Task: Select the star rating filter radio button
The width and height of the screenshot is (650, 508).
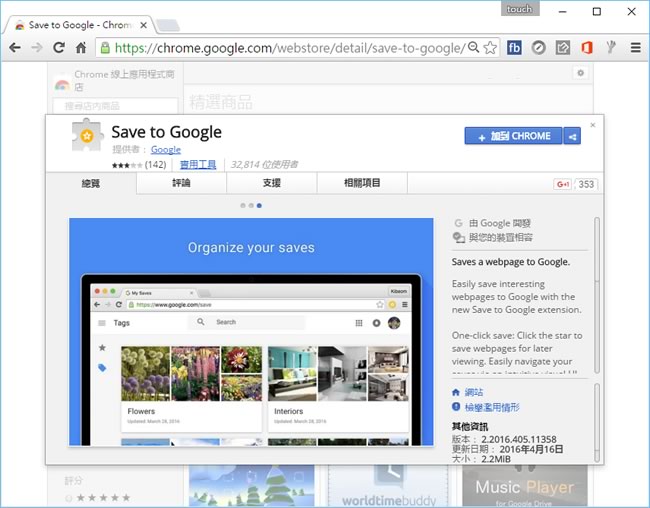Action: tap(69, 498)
